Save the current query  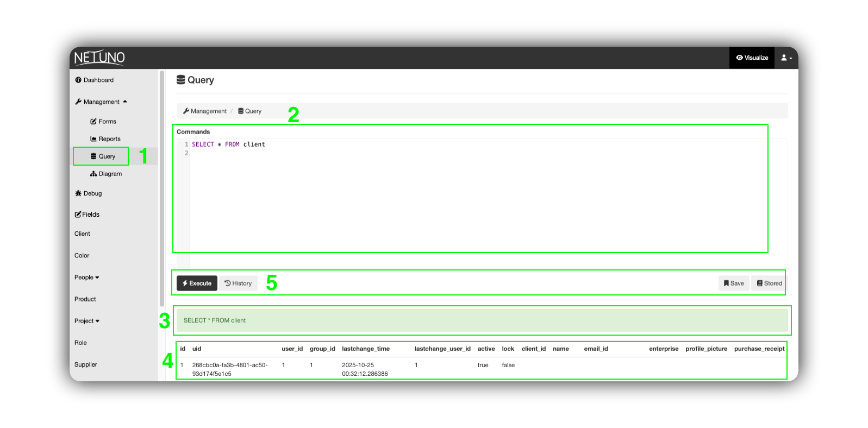pyautogui.click(x=734, y=283)
